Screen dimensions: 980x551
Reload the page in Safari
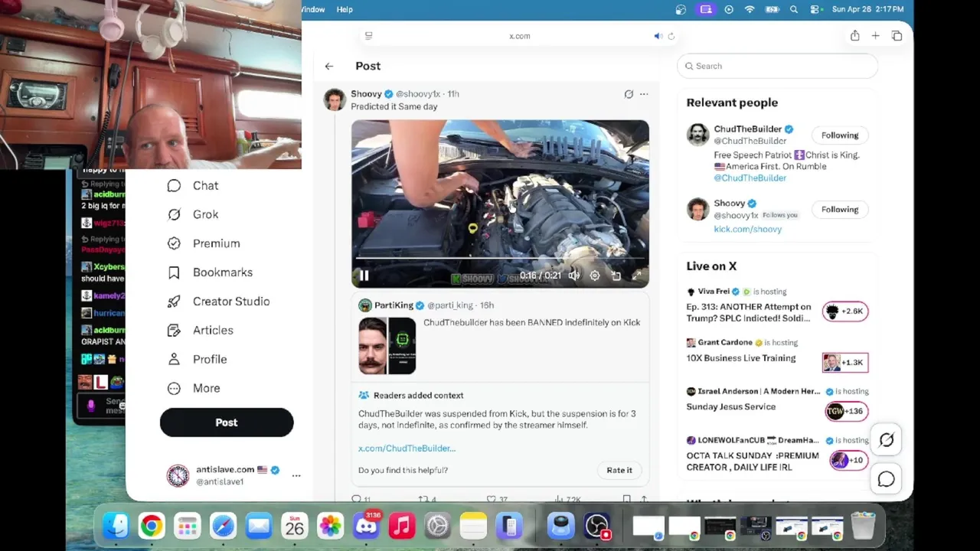671,36
